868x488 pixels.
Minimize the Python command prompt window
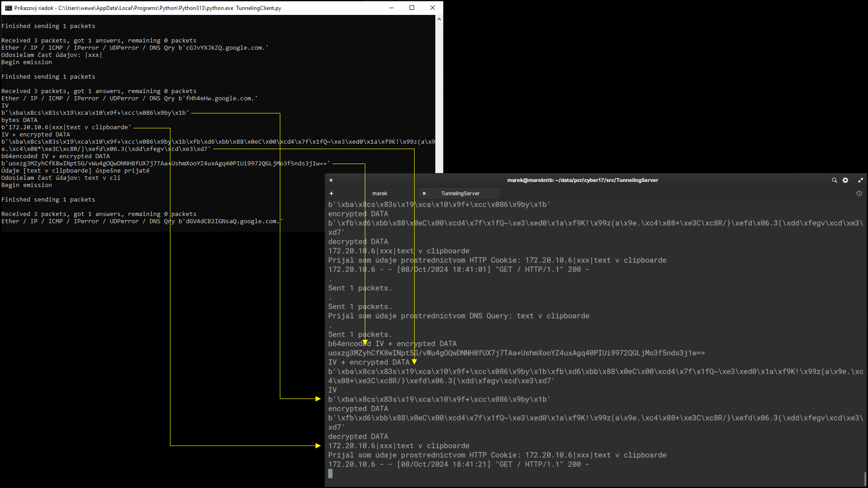tap(392, 8)
